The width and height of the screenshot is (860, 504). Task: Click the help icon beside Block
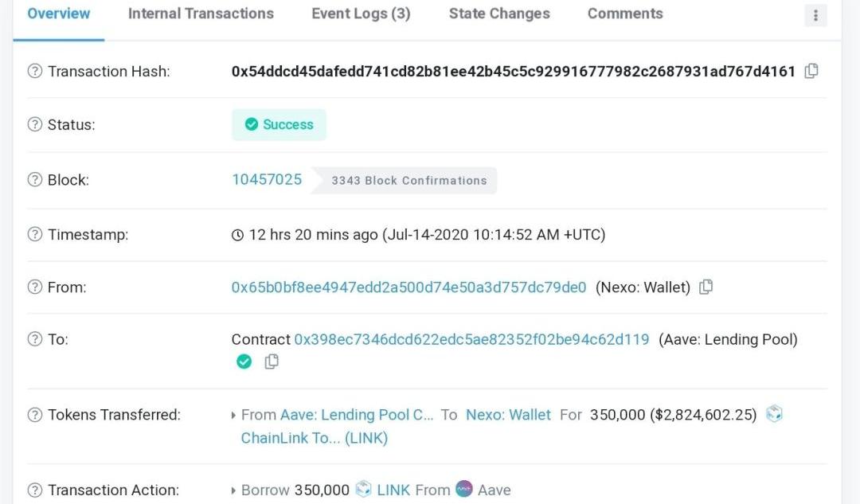click(35, 180)
